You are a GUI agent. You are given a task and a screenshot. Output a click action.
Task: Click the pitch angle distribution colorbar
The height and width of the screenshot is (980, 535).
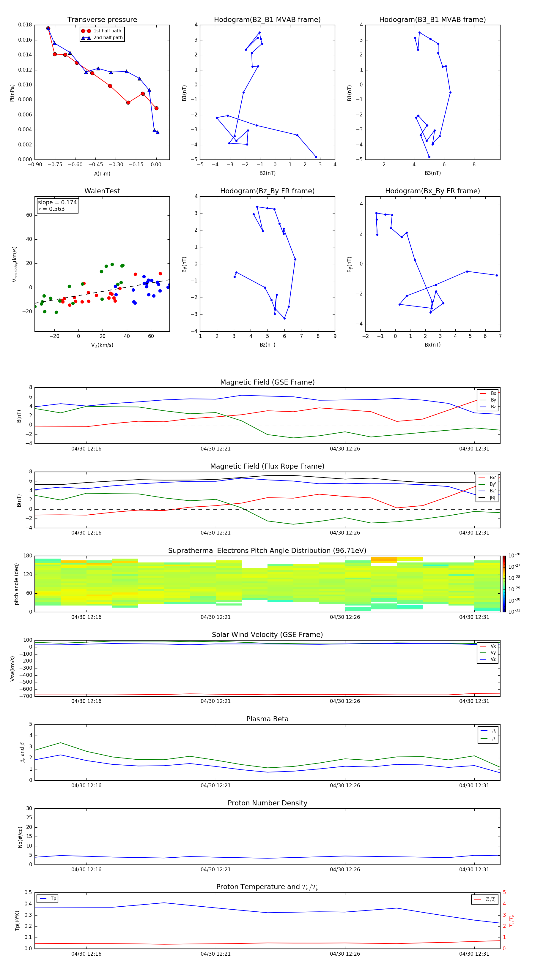504,584
